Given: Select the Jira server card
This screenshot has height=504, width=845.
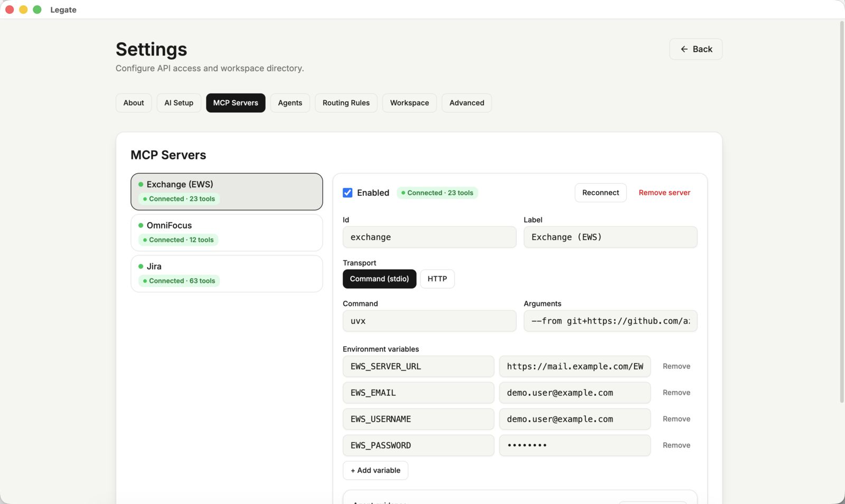Looking at the screenshot, I should [227, 274].
